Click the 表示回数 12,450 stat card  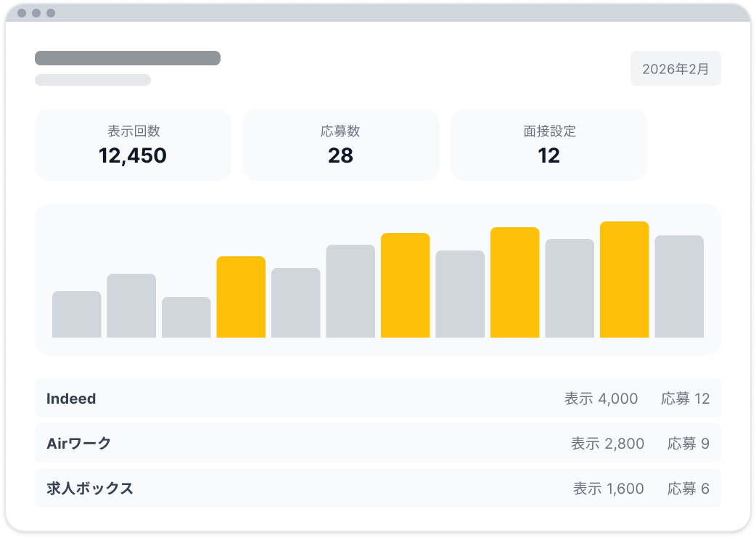tap(133, 145)
